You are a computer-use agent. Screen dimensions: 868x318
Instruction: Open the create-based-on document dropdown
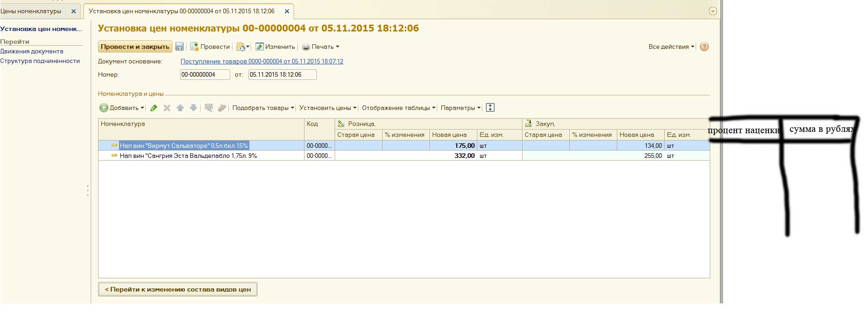click(243, 47)
